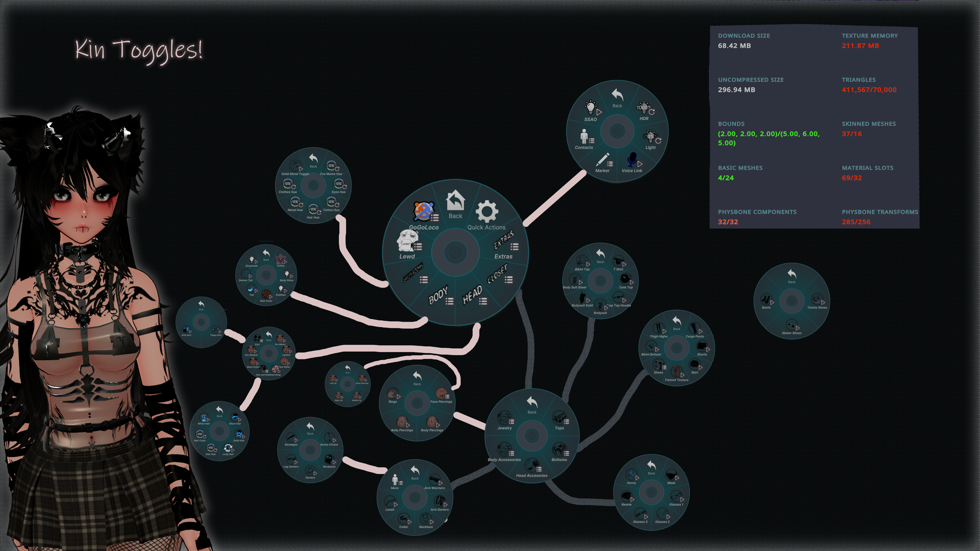This screenshot has height=551, width=980.
Task: Click the triangles value 411,567/70,000
Action: coord(869,90)
